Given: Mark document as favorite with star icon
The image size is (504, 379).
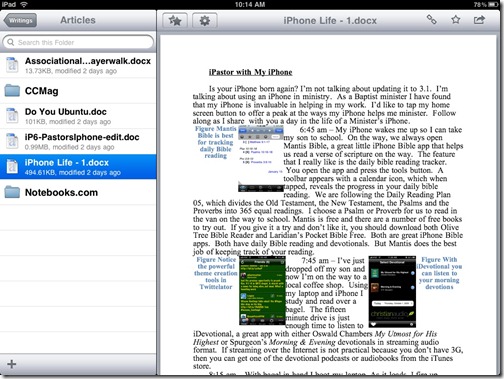Looking at the screenshot, I should point(456,20).
